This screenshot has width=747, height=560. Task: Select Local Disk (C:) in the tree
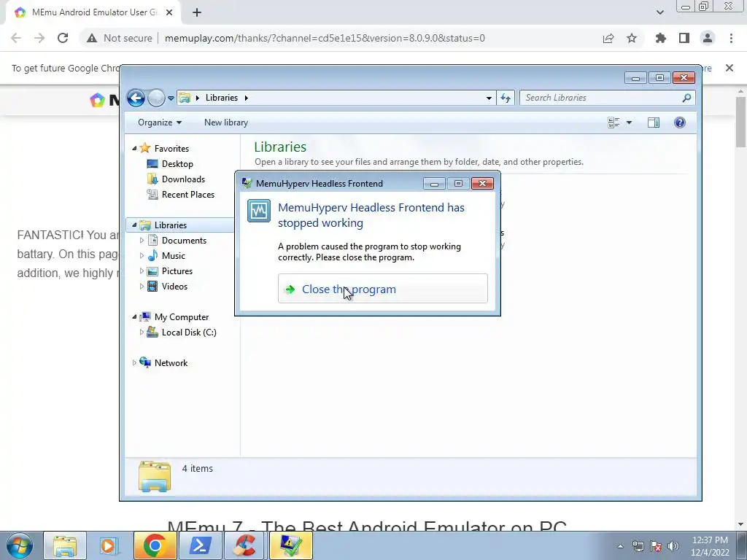pos(189,332)
